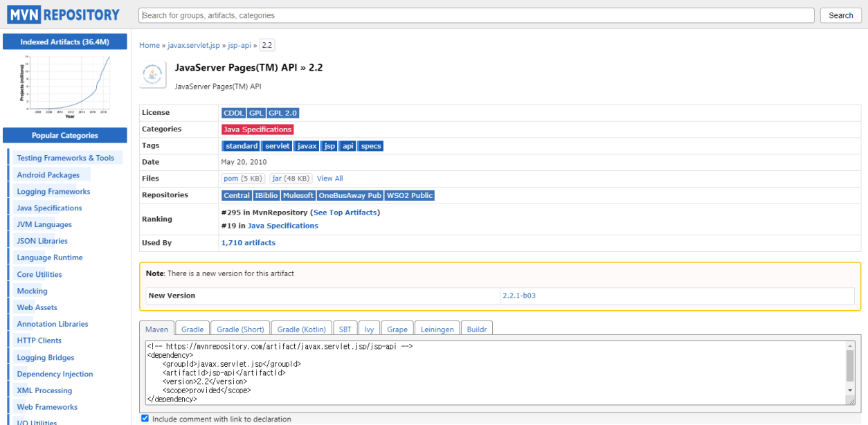Download the pom (5 KB) file

click(243, 179)
